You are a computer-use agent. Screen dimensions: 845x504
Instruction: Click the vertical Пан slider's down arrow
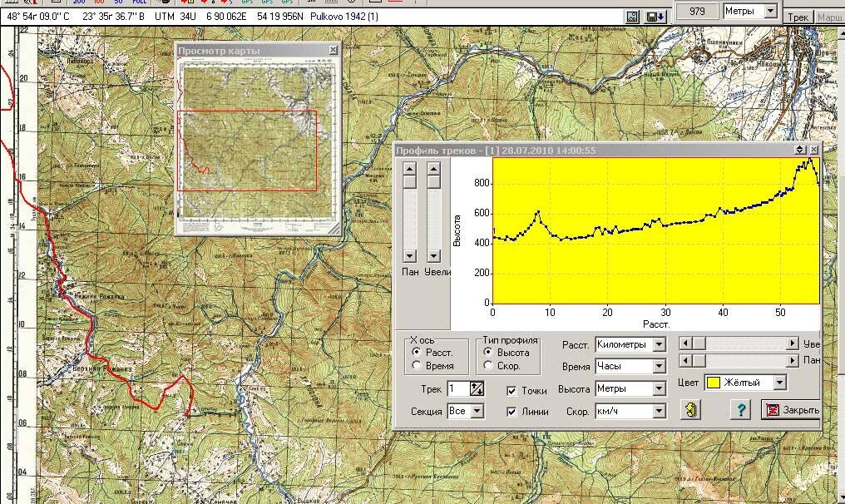point(409,255)
